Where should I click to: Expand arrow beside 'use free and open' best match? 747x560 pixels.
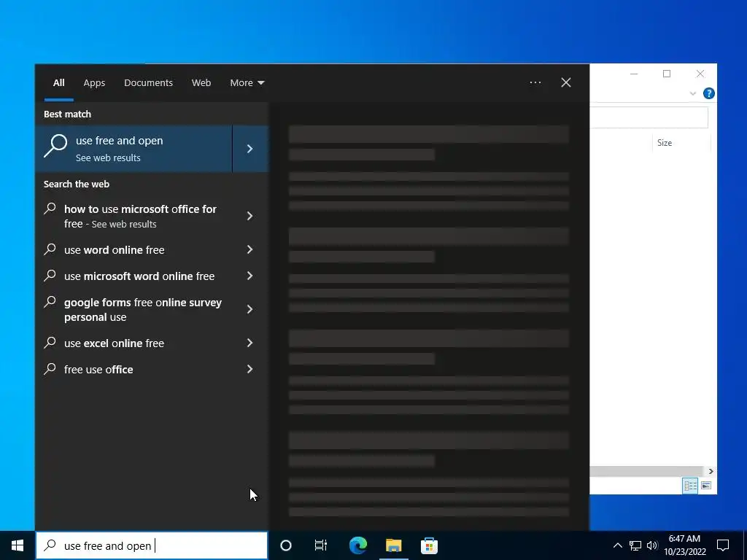pyautogui.click(x=250, y=149)
